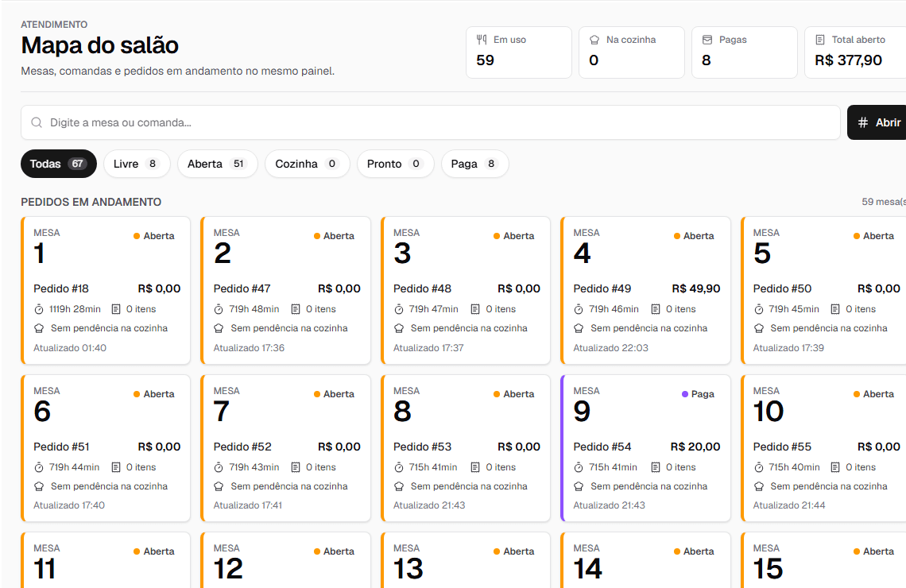Viewport: 906px width, 588px height.
Task: Filter tables by Aberta status
Action: click(217, 164)
